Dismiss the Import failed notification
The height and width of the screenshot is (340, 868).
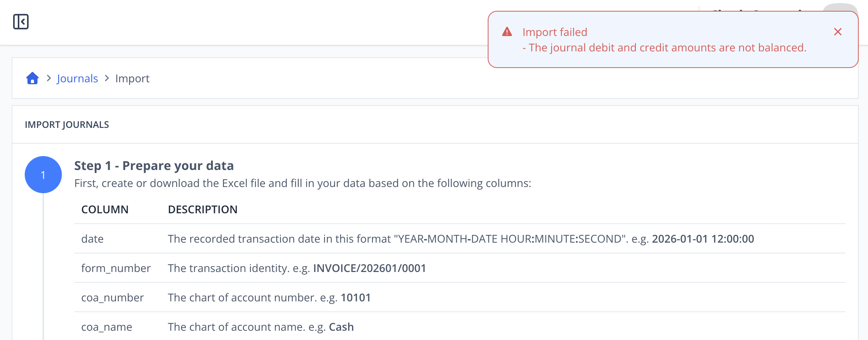pos(838,32)
